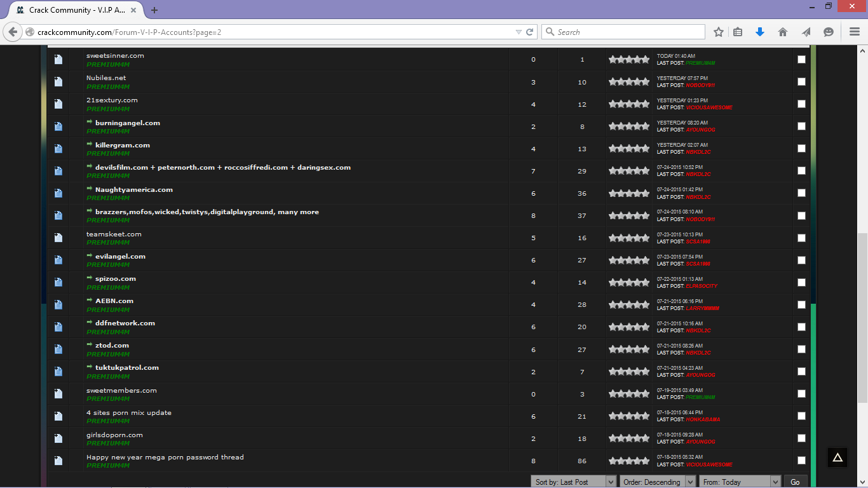
Task: Click the 86 views count of Happy new year thread
Action: (x=582, y=461)
